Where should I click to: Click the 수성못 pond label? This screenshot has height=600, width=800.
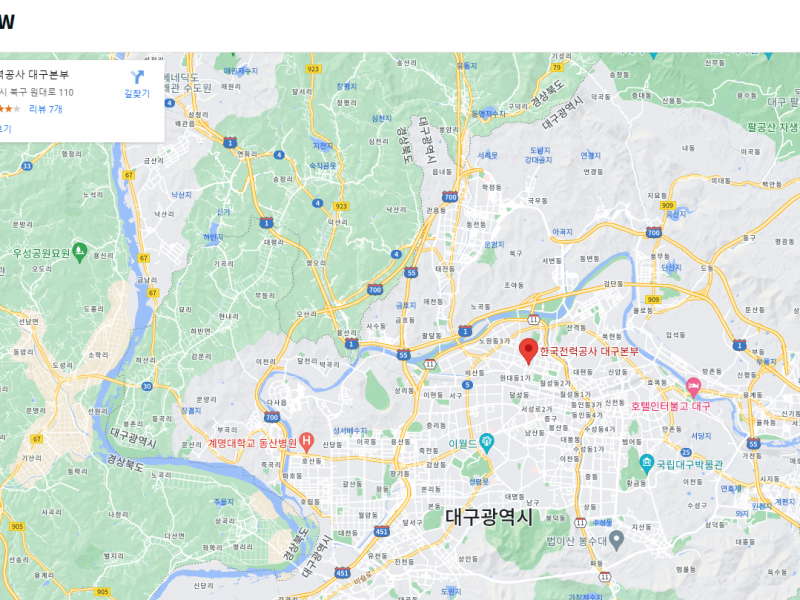pos(602,523)
